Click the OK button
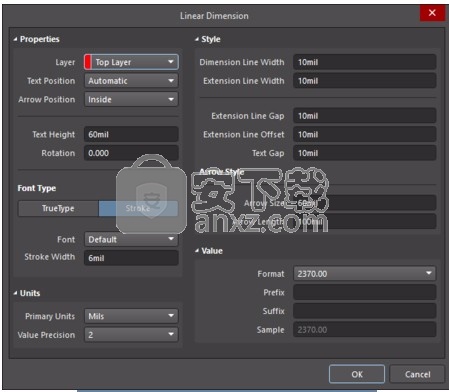Screen dimensions: 449x392 (357, 374)
